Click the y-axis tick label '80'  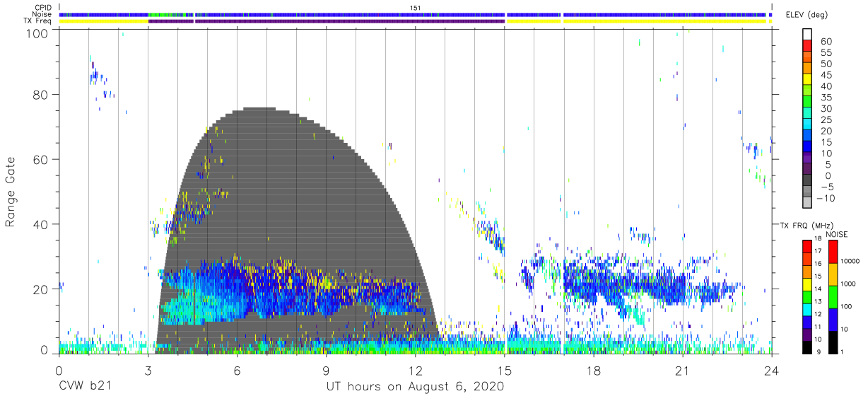[x=40, y=95]
